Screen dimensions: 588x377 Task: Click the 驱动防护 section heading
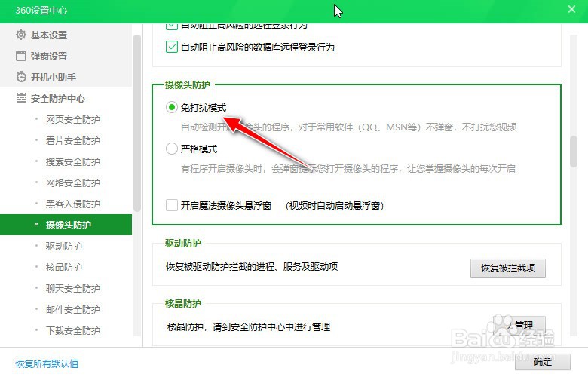(x=183, y=243)
